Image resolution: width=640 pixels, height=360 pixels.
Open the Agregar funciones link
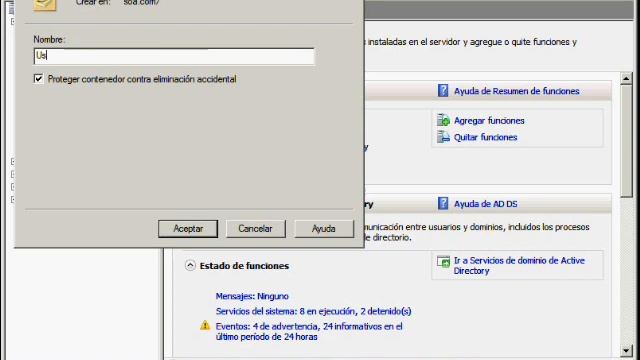point(489,121)
